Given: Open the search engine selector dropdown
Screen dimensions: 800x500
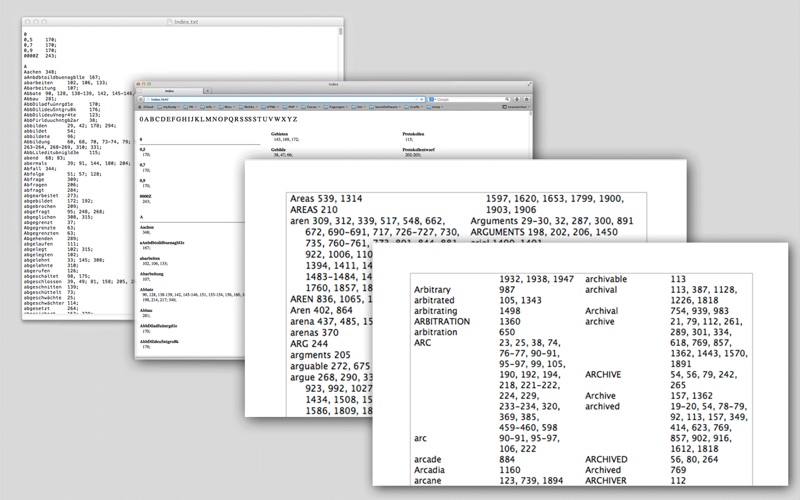Looking at the screenshot, I should click(x=432, y=99).
